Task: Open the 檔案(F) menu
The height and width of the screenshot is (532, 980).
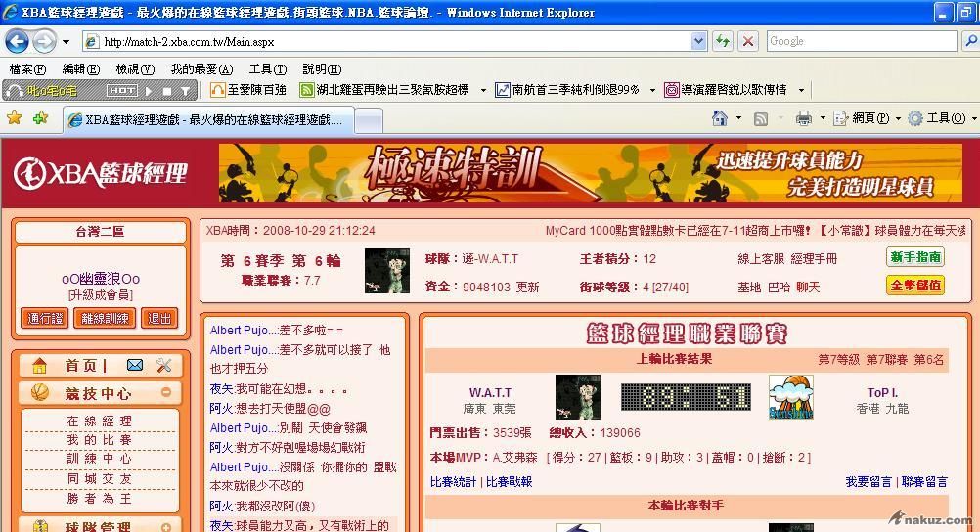Action: (27, 69)
